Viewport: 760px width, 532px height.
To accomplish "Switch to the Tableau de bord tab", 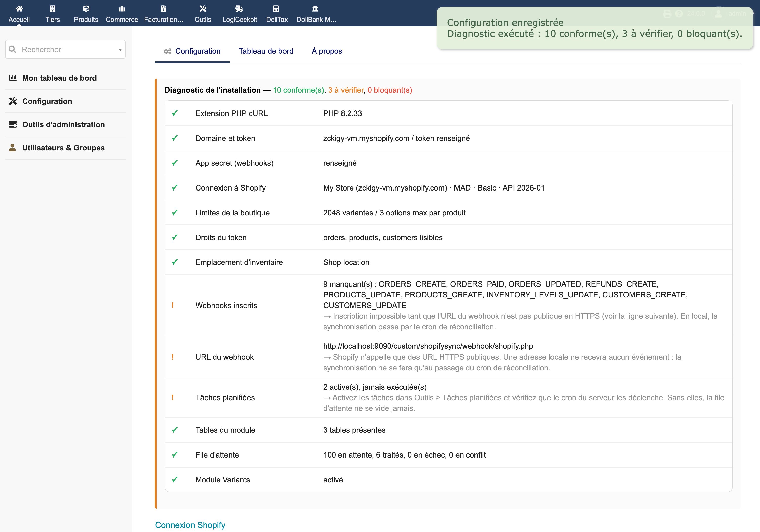I will 266,51.
